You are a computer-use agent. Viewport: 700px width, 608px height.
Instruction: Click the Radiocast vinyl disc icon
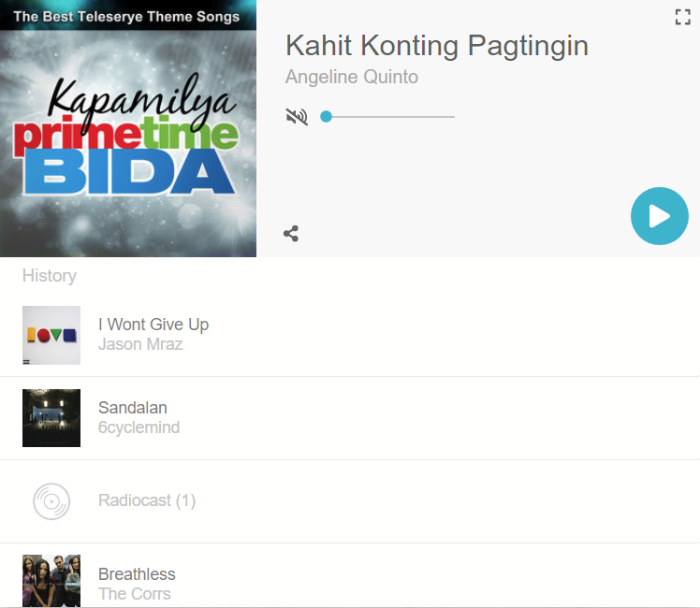coord(51,501)
